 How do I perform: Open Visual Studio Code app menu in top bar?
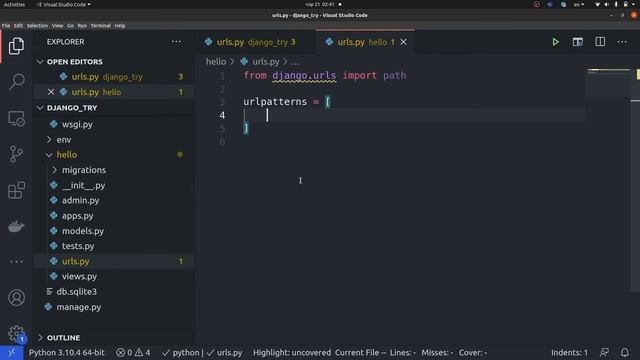64,4
